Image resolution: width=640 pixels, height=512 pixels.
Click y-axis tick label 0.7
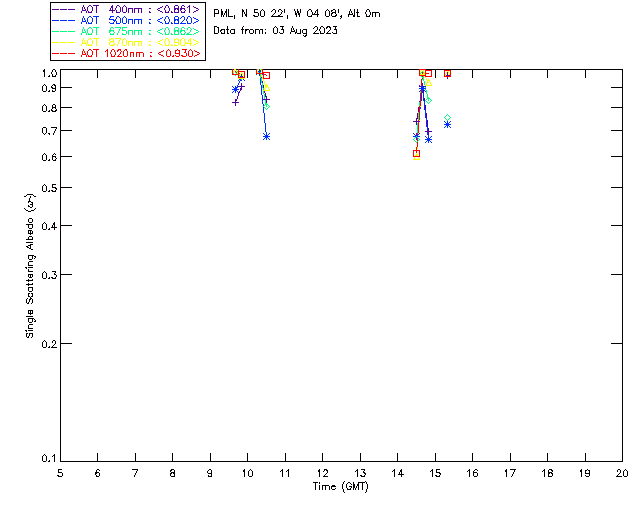coord(49,131)
